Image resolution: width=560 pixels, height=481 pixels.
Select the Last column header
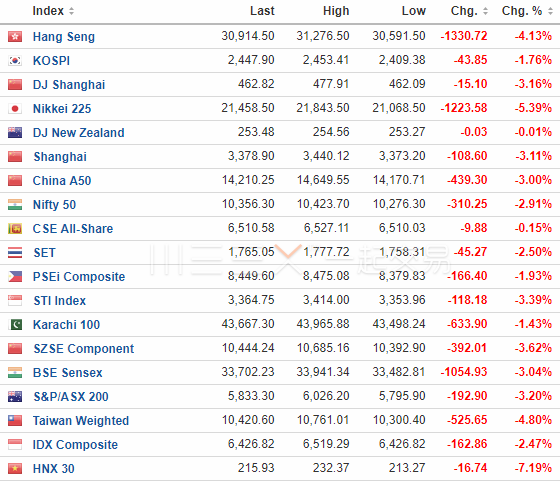(262, 11)
